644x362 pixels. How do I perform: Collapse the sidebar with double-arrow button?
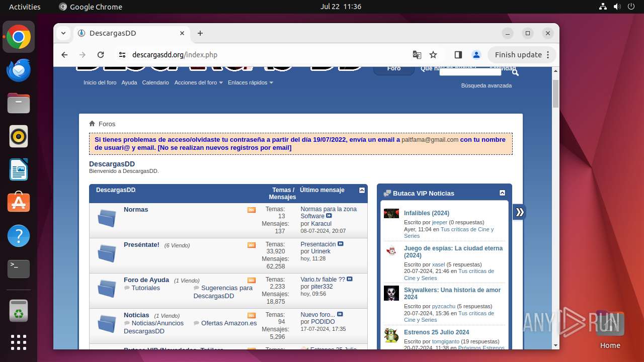click(x=520, y=212)
